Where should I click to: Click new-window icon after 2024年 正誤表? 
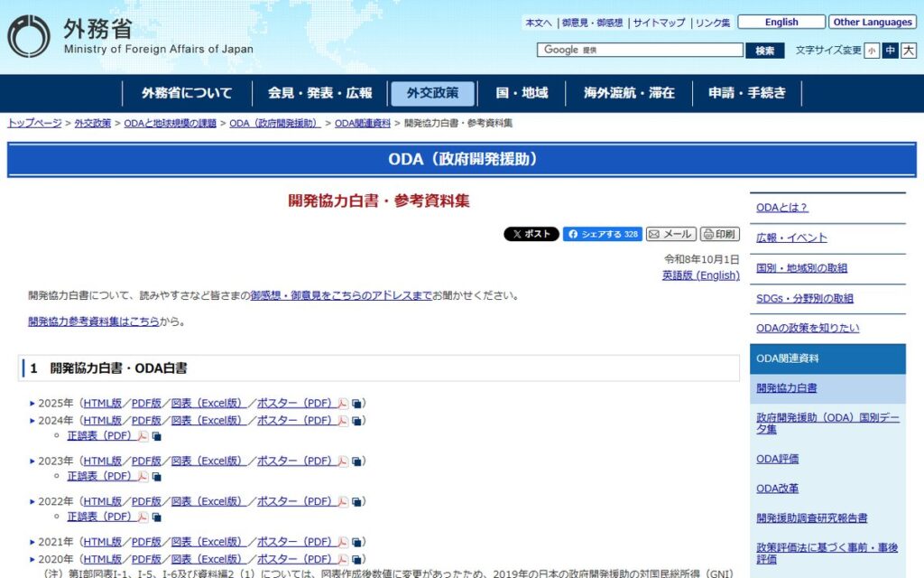tap(157, 436)
